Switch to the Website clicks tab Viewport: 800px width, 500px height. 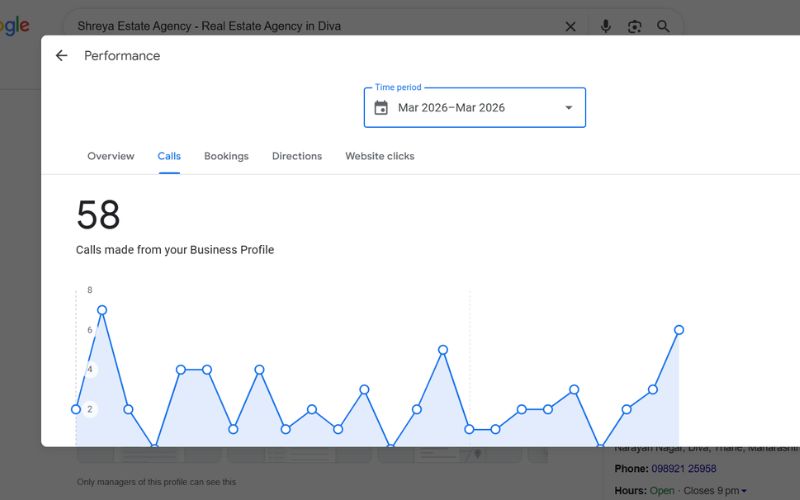point(379,156)
